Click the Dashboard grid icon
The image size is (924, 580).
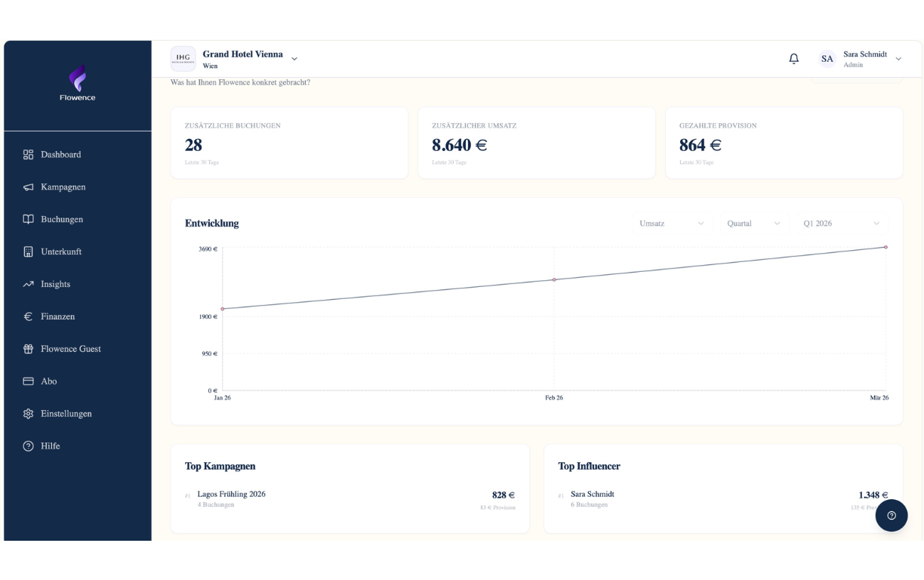point(28,155)
